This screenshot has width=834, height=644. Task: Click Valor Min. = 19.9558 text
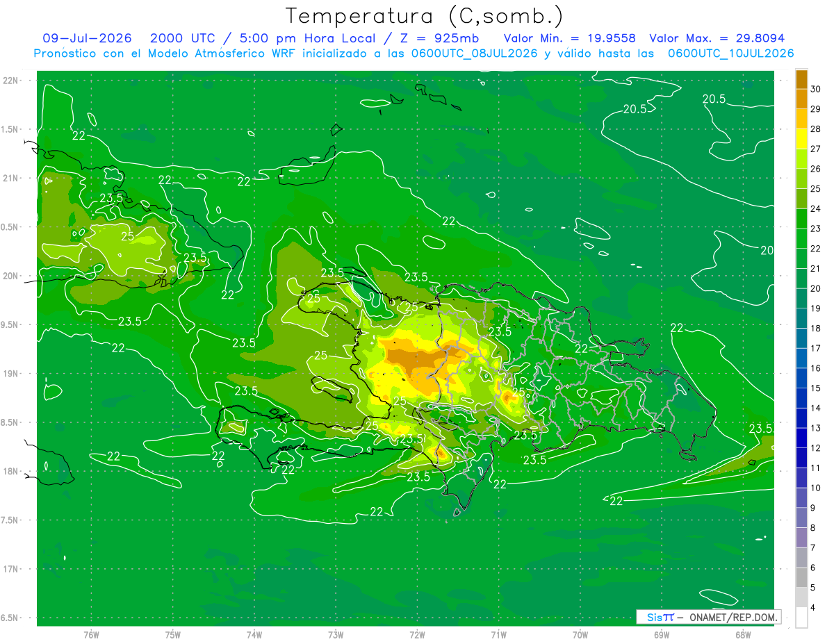click(570, 38)
